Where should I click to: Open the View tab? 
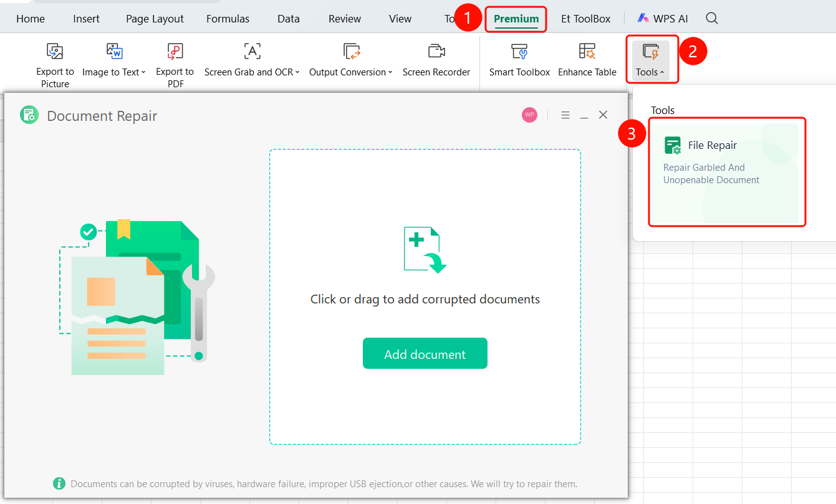pyautogui.click(x=400, y=19)
